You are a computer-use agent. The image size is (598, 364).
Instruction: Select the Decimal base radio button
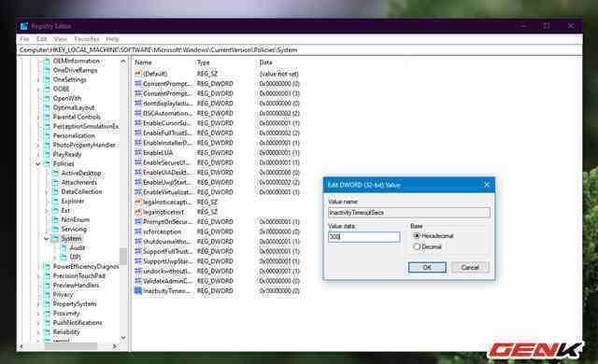pyautogui.click(x=417, y=246)
